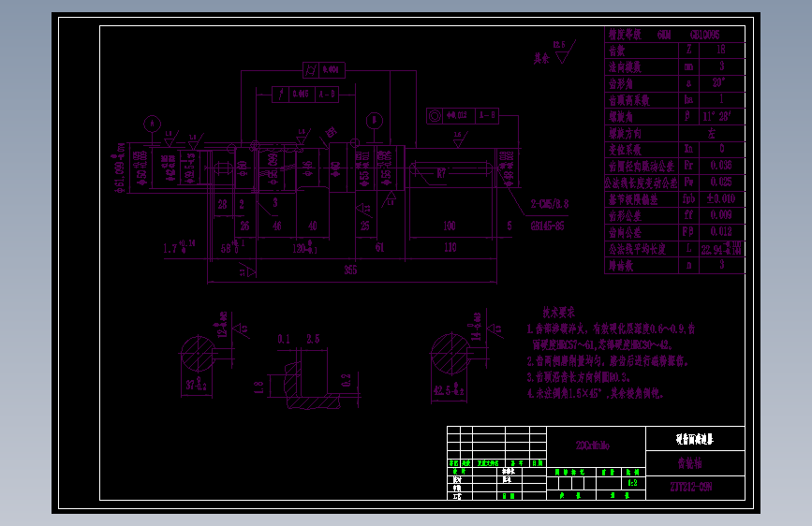Viewport: 812px width, 526px height.
Task: Click the "0.036" radial runout tolerance value
Action: 721,165
